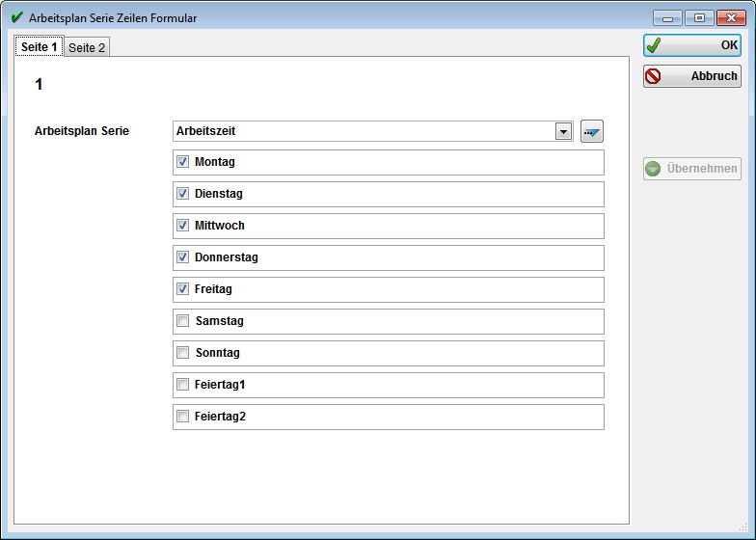Minimize the Arbeitsplan Serie Zeilen Formular window
This screenshot has width=756, height=540.
tap(667, 18)
